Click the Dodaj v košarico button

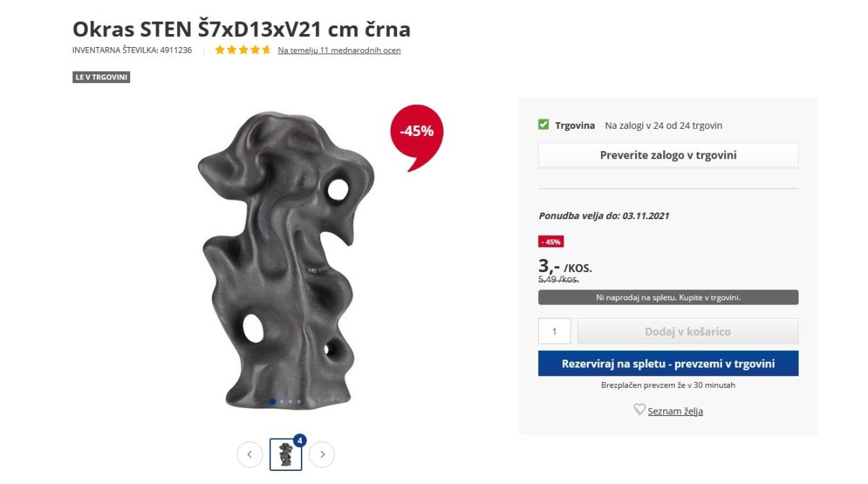tap(688, 331)
